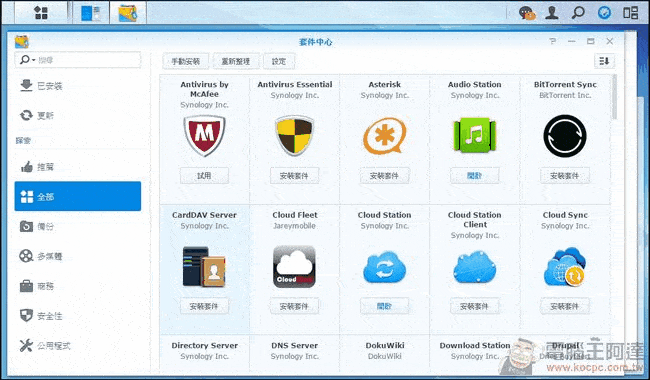Click the package list vertical scrollbar
650x380 pixels.
coord(614,97)
